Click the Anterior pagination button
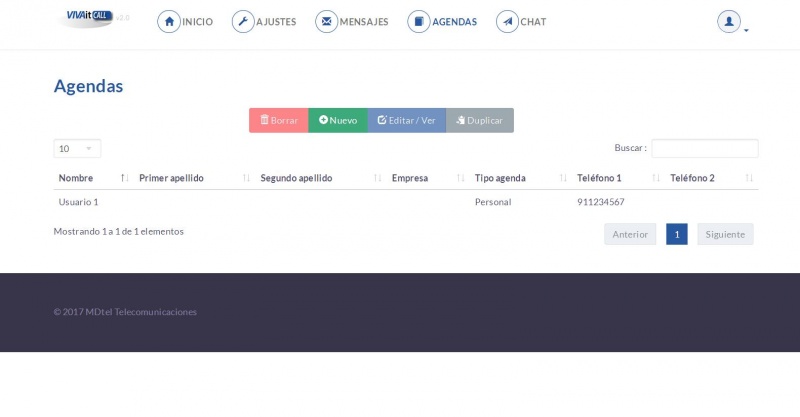800x417 pixels. coord(630,234)
